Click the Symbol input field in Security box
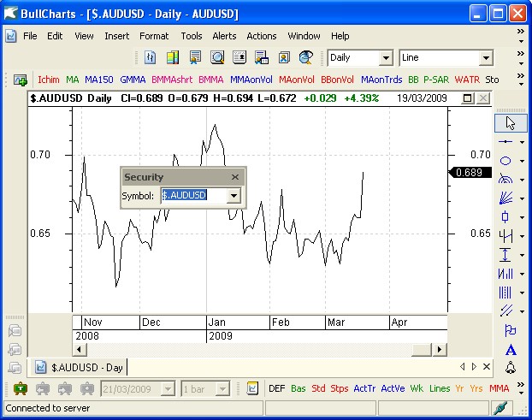The width and height of the screenshot is (532, 420). click(194, 195)
